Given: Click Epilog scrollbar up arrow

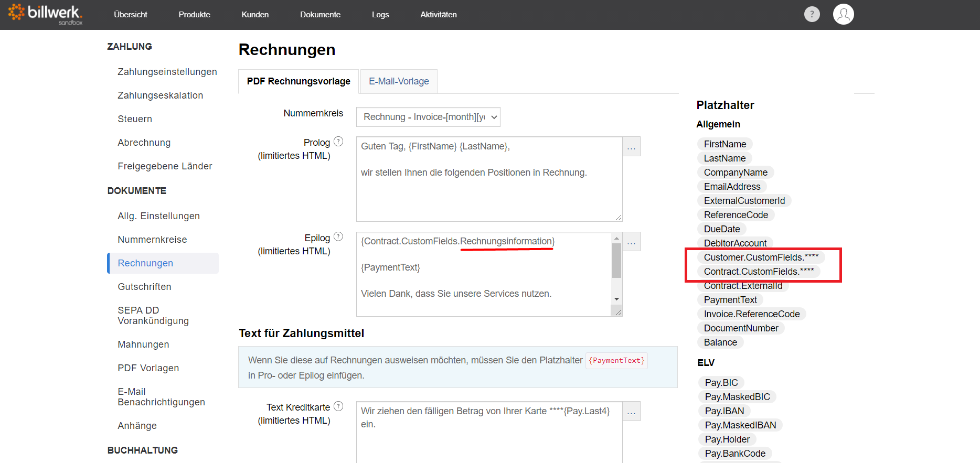Looking at the screenshot, I should 616,239.
